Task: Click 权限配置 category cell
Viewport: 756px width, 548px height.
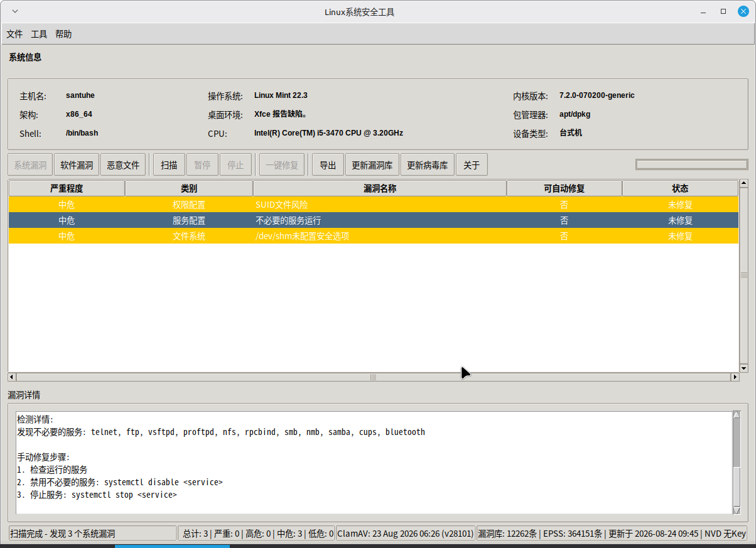Action: pyautogui.click(x=189, y=205)
